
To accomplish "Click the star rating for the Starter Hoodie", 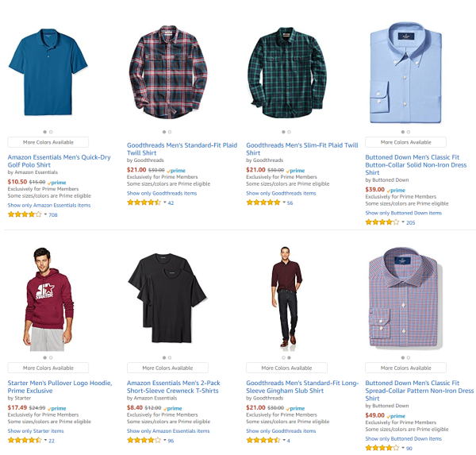I will [x=25, y=440].
